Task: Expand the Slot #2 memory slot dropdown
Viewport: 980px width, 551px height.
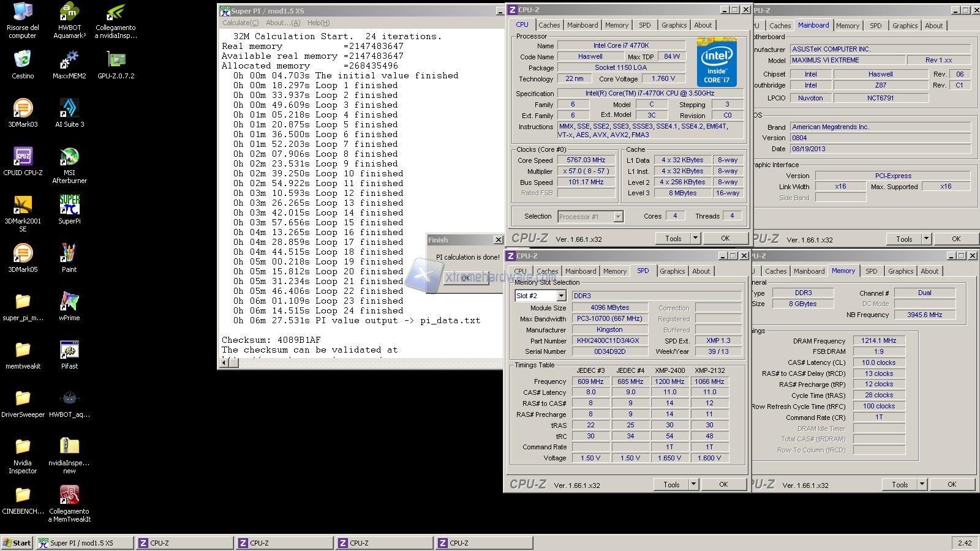Action: point(560,296)
